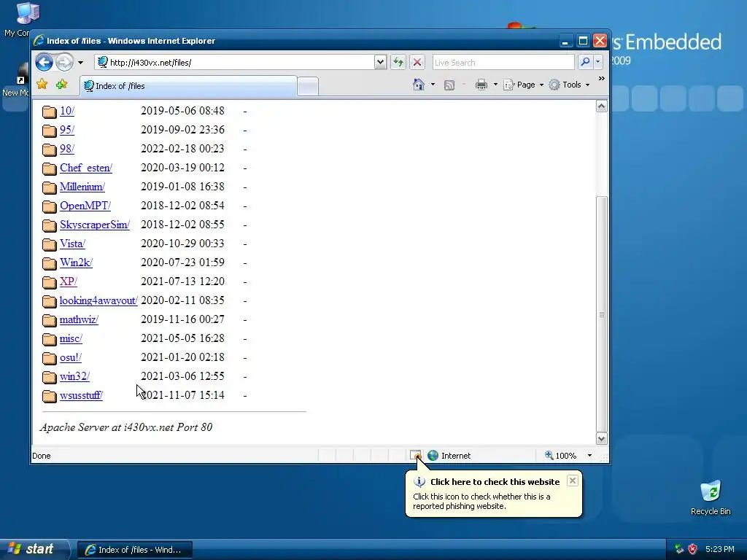Click the Apache Server footer text

click(x=126, y=427)
